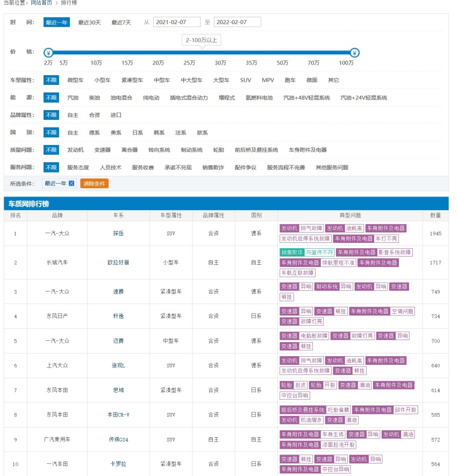This screenshot has width=458, height=476.
Task: Choose 插电式混合动力 energy type
Action: click(x=189, y=98)
